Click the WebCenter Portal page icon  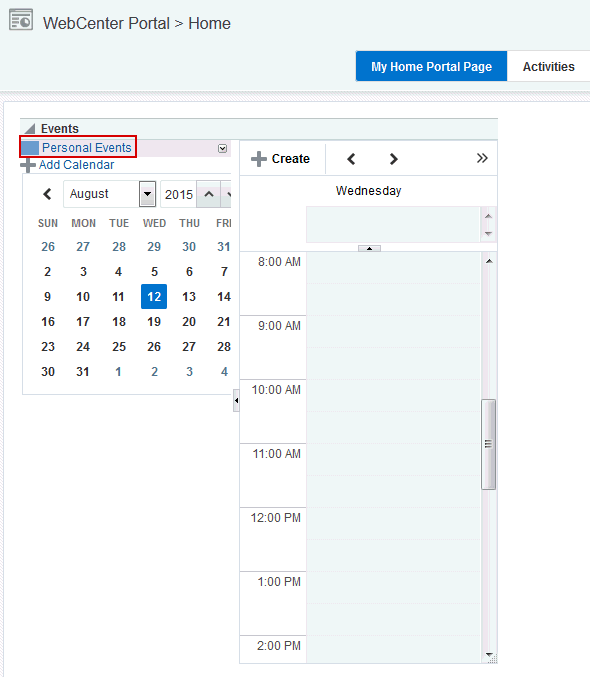tap(21, 20)
